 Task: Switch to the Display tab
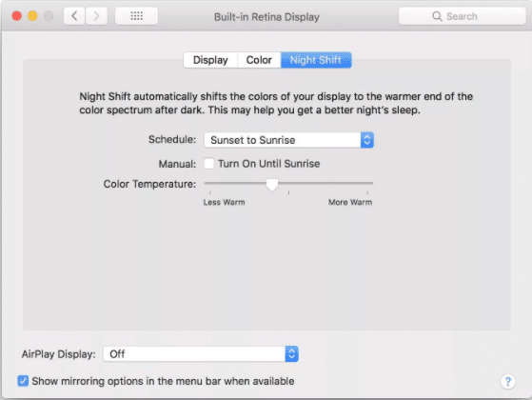[210, 60]
